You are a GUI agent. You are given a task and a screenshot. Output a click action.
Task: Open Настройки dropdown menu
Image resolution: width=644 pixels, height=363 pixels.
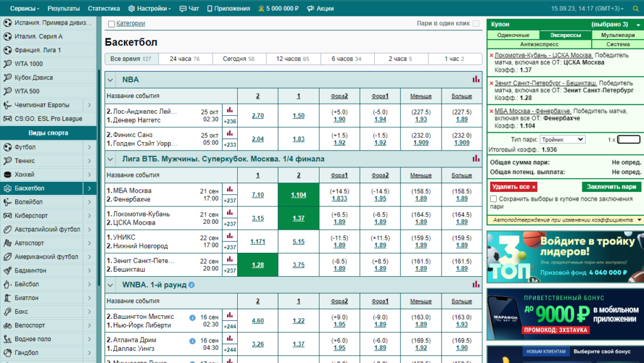point(150,9)
